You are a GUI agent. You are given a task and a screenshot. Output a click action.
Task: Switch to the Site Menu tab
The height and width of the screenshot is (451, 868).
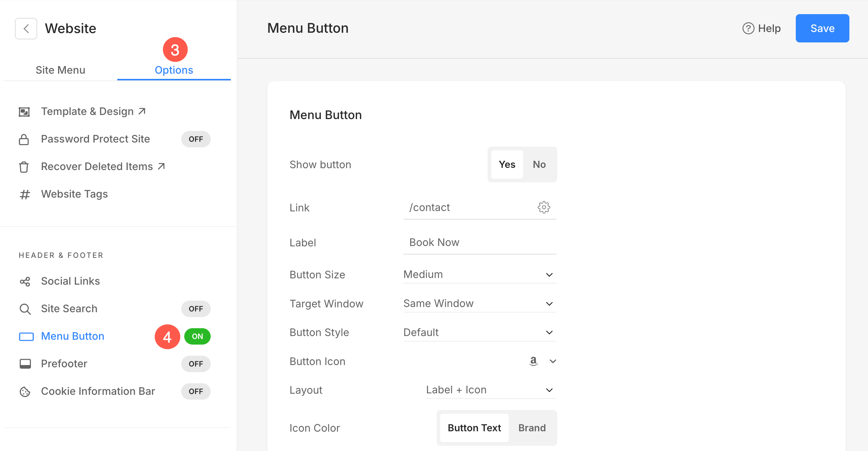tap(60, 70)
